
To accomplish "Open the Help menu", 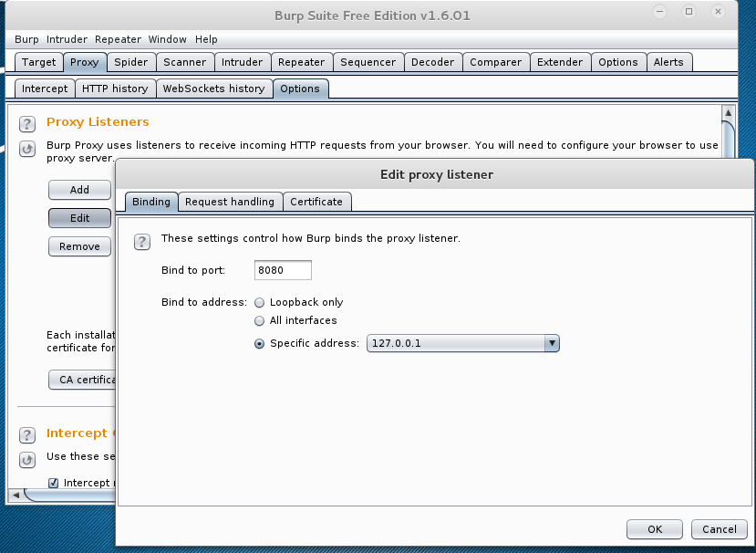I will click(206, 39).
